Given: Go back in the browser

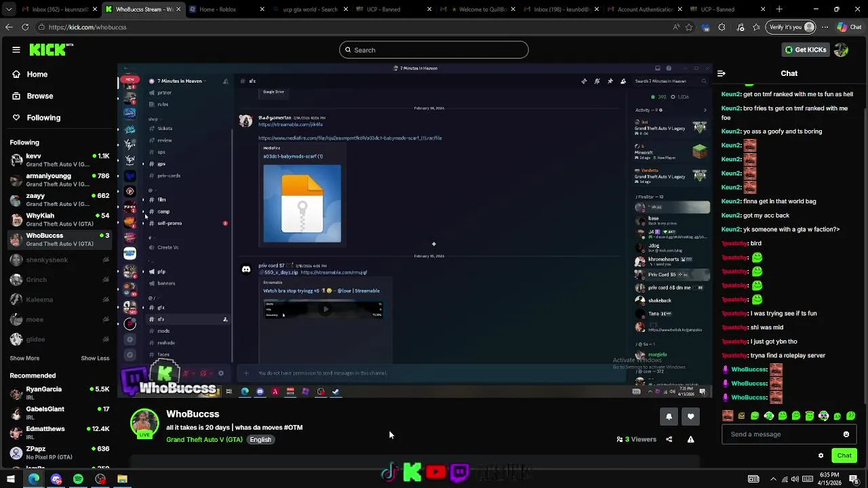Looking at the screenshot, I should [x=8, y=27].
